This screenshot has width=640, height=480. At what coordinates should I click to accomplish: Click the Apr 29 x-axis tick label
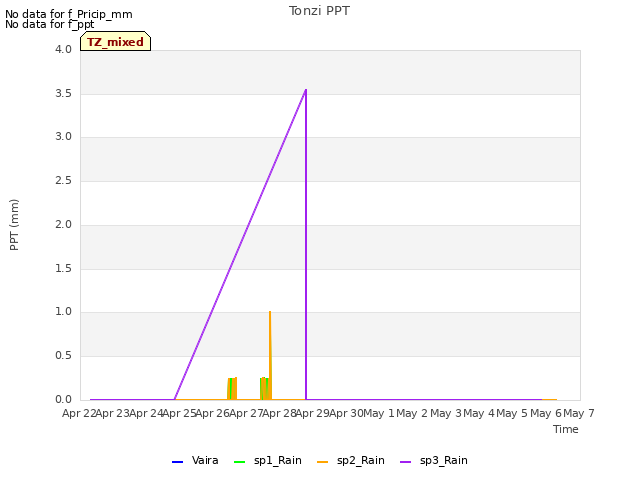pos(313,413)
